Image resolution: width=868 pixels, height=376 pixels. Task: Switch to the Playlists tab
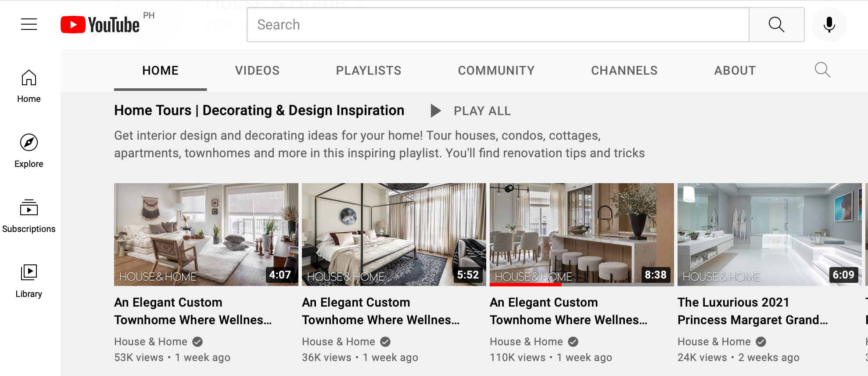(369, 70)
